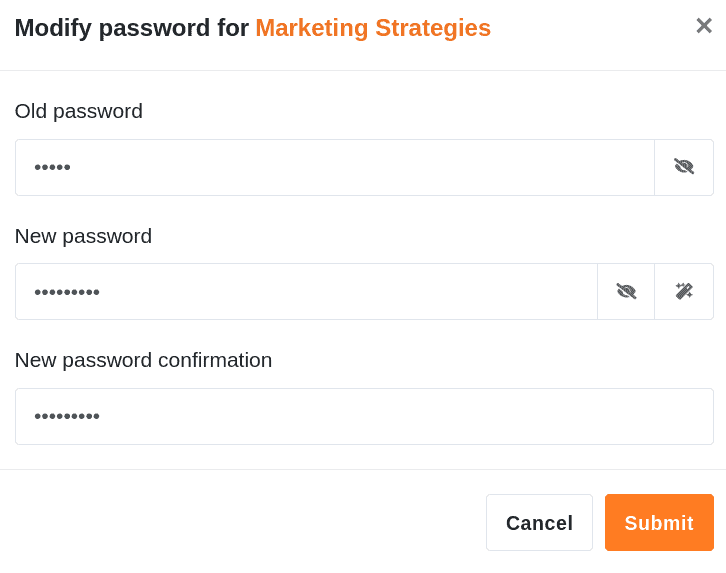This screenshot has height=573, width=726.
Task: Click the "Old password" label
Action: (x=79, y=111)
